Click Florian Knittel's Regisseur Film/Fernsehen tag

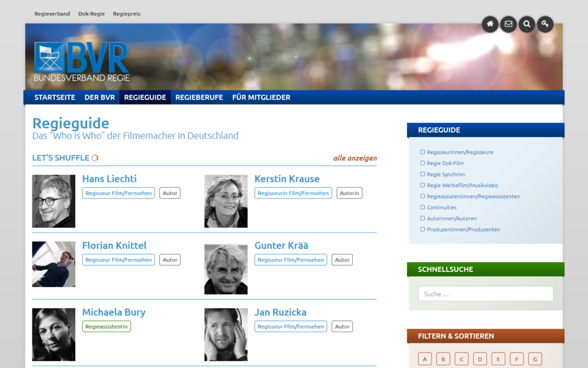[119, 260]
